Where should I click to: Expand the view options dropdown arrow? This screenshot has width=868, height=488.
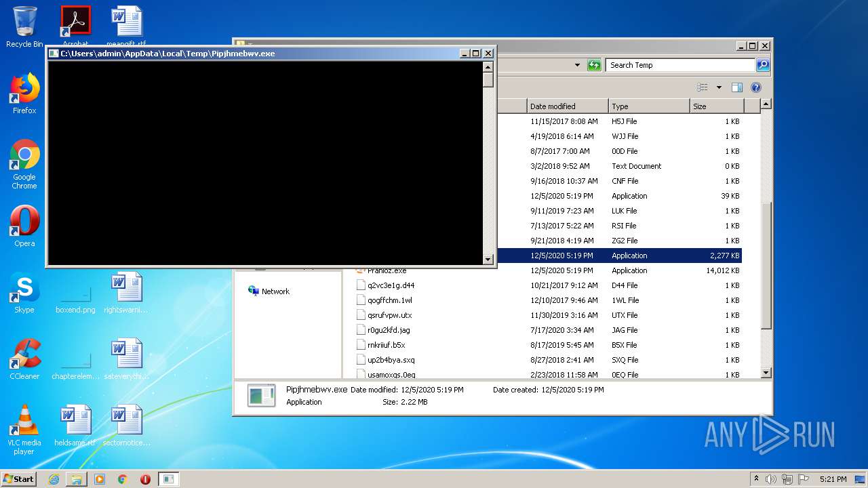719,87
